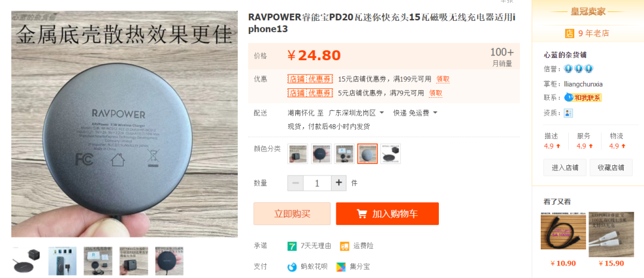The width and height of the screenshot is (644, 278).
Task: Click the Wangwang contact seller icon
Action: click(583, 97)
